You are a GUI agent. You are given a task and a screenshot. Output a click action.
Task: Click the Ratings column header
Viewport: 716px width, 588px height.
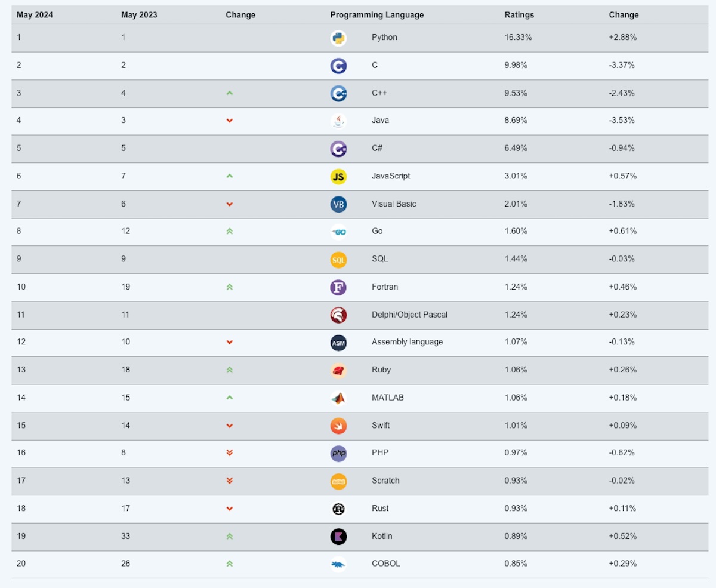click(x=519, y=15)
